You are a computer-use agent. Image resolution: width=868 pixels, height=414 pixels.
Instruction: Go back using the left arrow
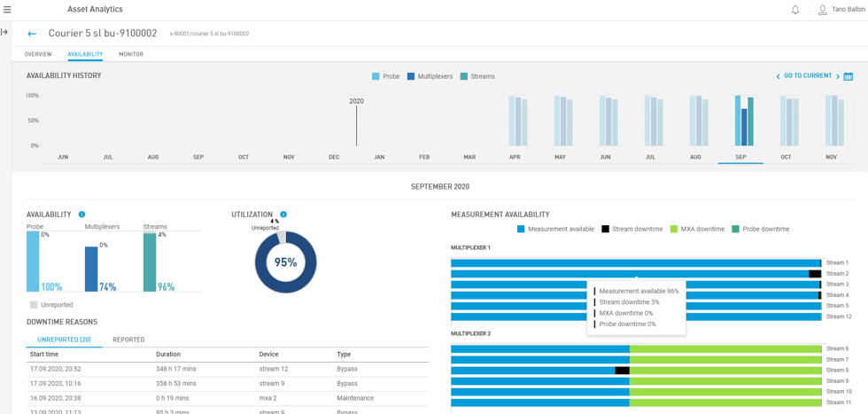[x=32, y=34]
